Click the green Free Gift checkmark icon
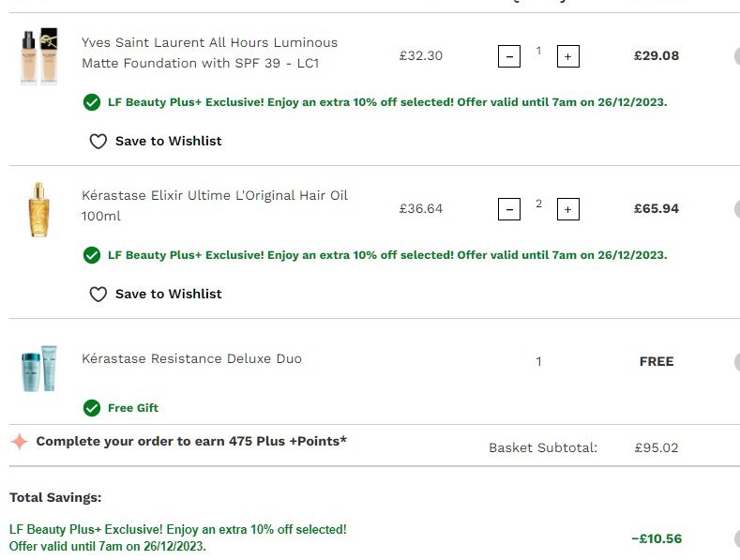Screen dimensions: 740x560 click(x=92, y=408)
